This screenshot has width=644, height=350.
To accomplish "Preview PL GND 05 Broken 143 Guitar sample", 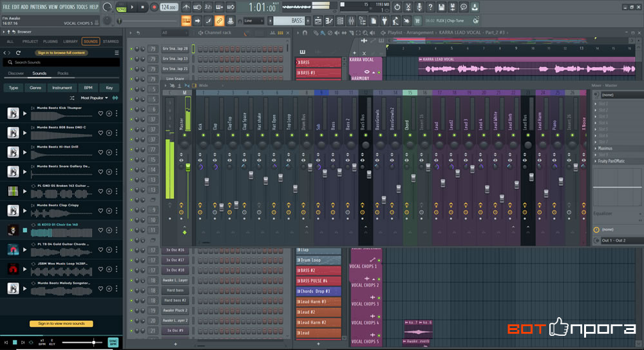I will point(24,191).
